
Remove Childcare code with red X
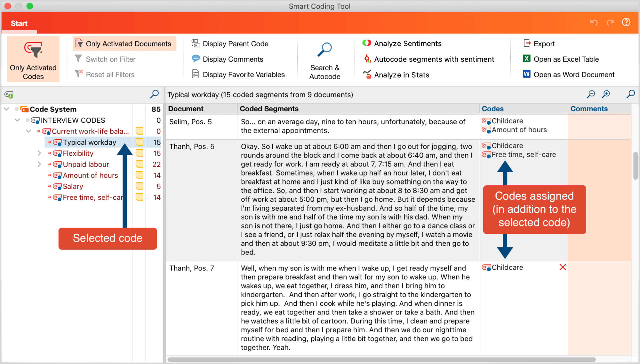563,267
